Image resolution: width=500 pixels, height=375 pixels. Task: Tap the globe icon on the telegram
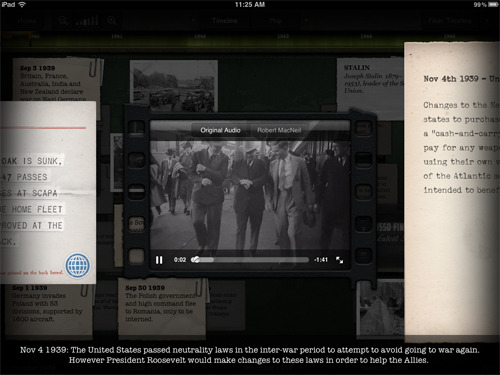point(78,266)
